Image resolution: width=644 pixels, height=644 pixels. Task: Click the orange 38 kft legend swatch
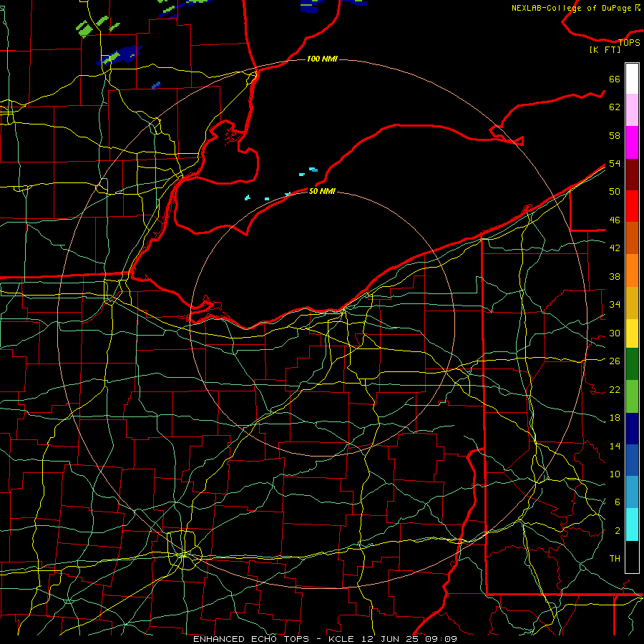point(632,270)
